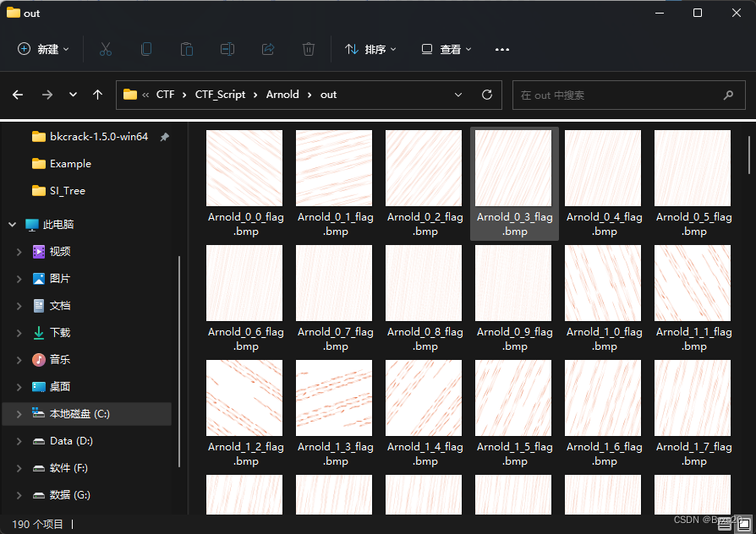This screenshot has width=756, height=534.
Task: Click CTF_Script in the address breadcrumb
Action: (220, 95)
